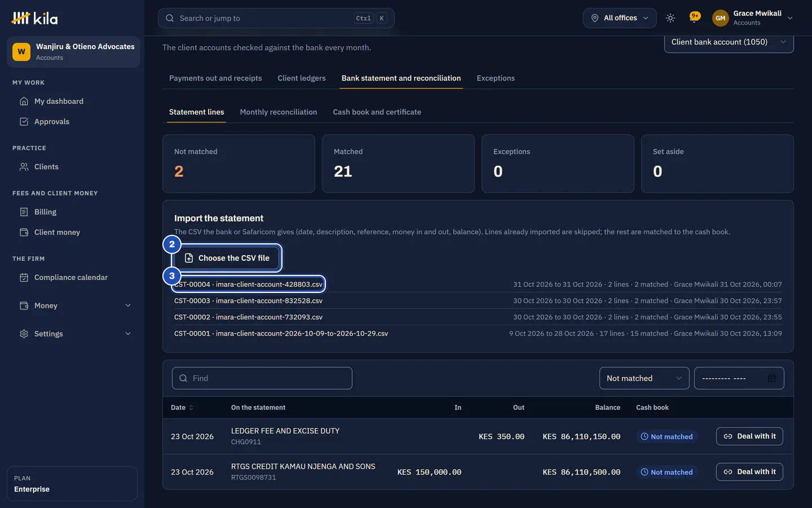812x508 pixels.
Task: Click the Set aside summary card
Action: [x=717, y=164]
